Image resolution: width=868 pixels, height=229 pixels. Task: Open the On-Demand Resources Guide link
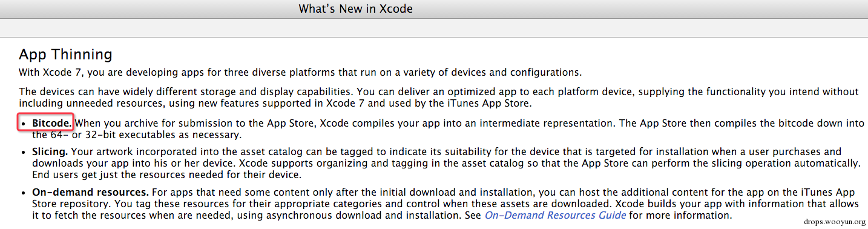tap(556, 215)
